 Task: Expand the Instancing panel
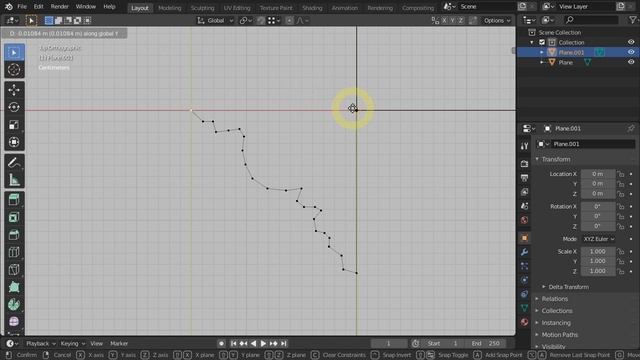[556, 322]
